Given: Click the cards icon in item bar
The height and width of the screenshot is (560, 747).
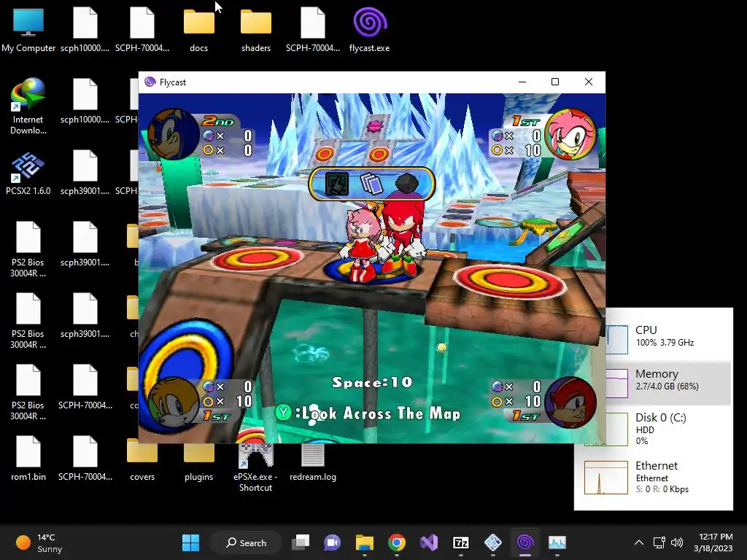Looking at the screenshot, I should tap(371, 184).
